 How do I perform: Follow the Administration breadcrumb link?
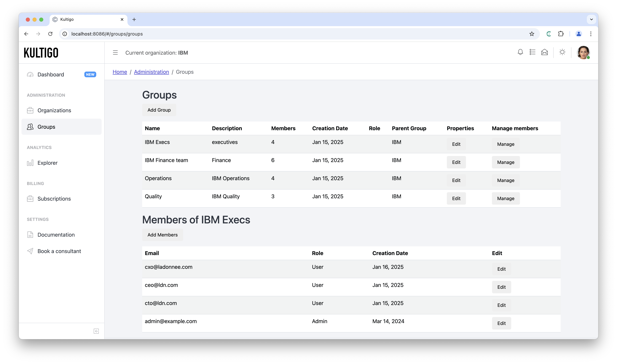151,72
